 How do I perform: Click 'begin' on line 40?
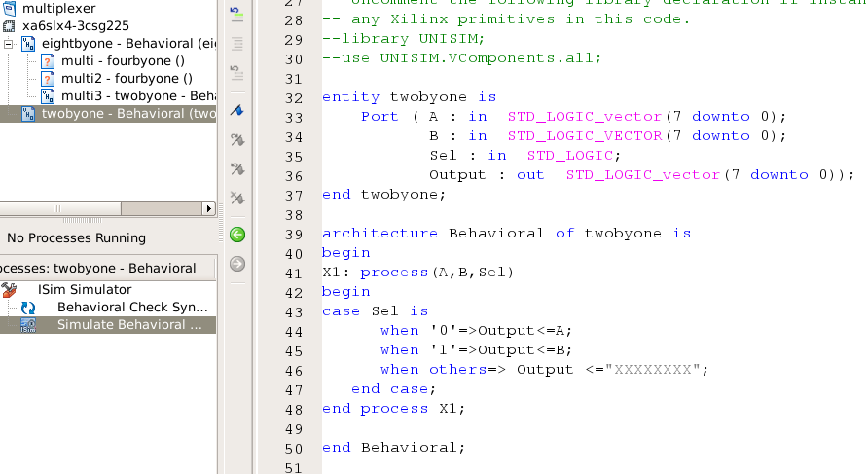[346, 253]
